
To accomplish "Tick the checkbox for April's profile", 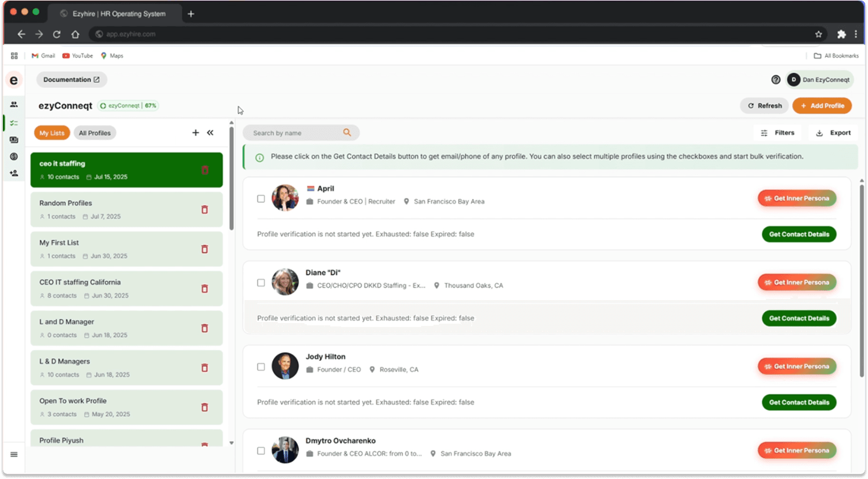I will point(261,199).
